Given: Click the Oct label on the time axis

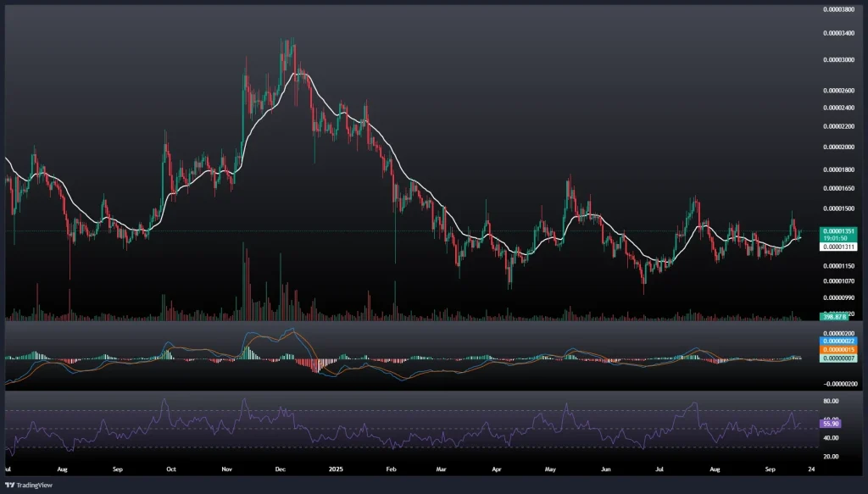Looking at the screenshot, I should tap(171, 468).
